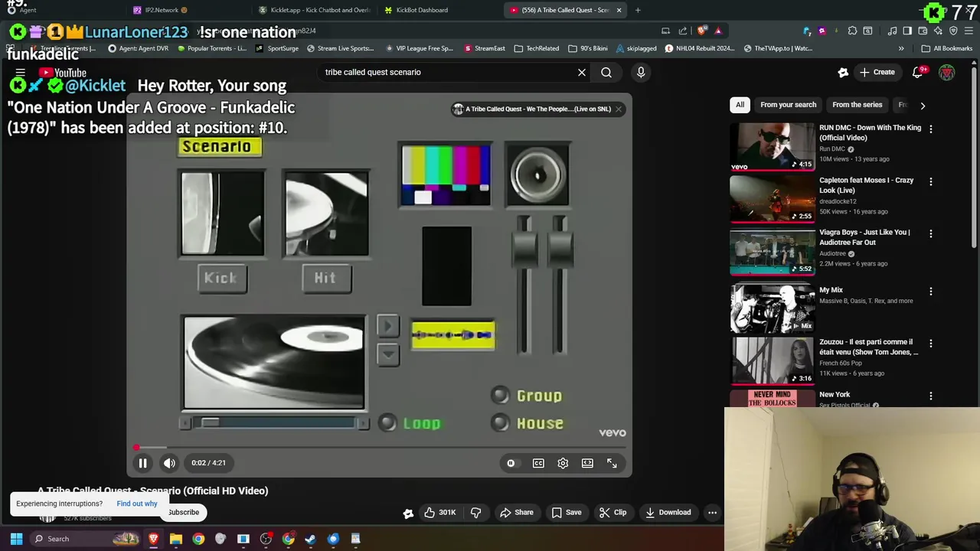Open A Tribe Called Quest We The People card
The height and width of the screenshot is (551, 980).
pyautogui.click(x=532, y=109)
